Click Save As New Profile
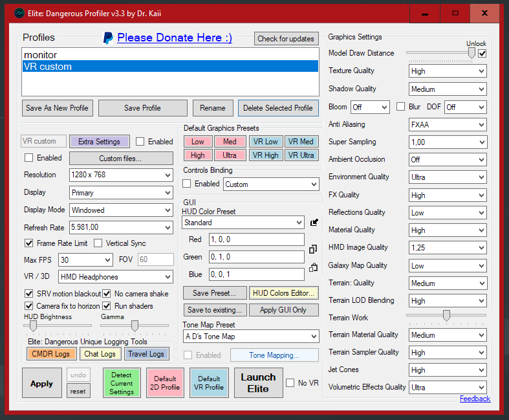Viewport: 509px width, 420px height. [57, 108]
